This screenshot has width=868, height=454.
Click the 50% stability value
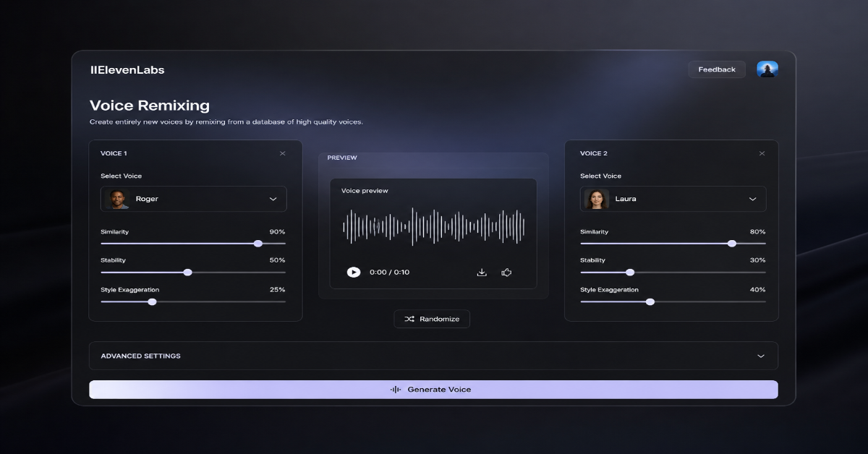click(x=277, y=260)
